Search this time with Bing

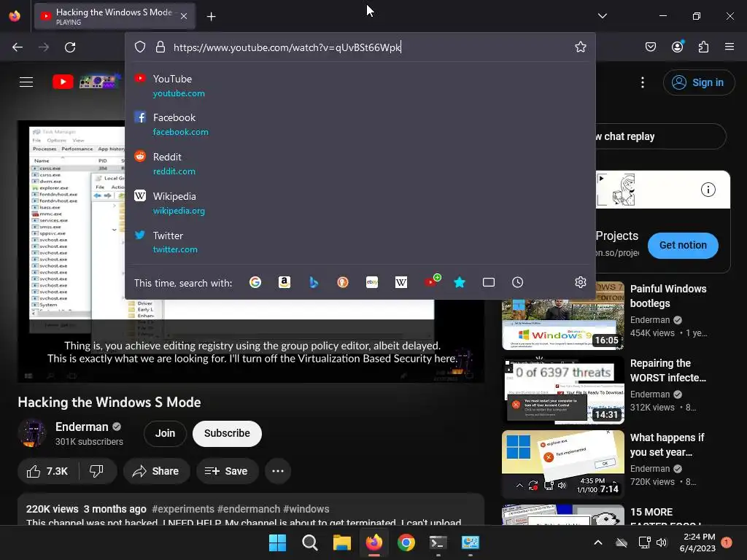click(x=314, y=282)
